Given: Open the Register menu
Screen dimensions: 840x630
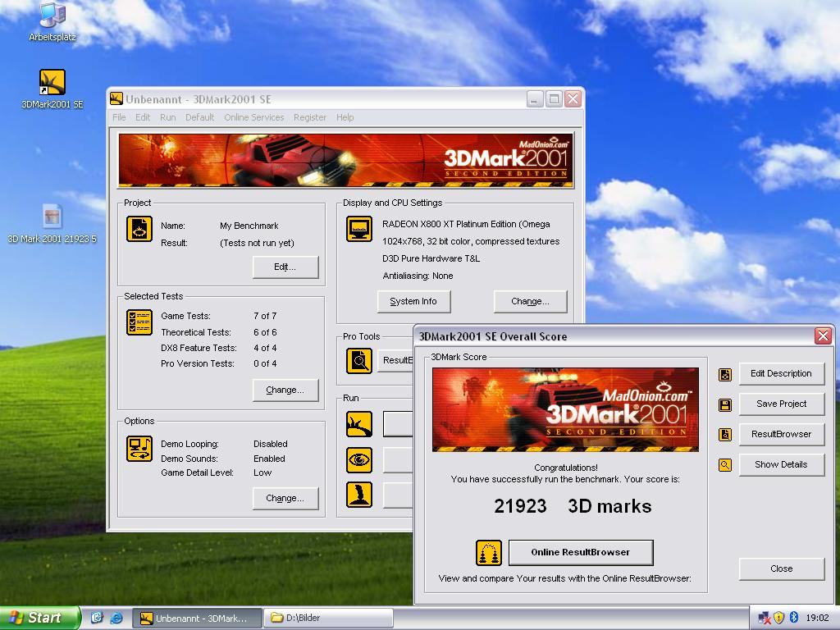Looking at the screenshot, I should 309,117.
